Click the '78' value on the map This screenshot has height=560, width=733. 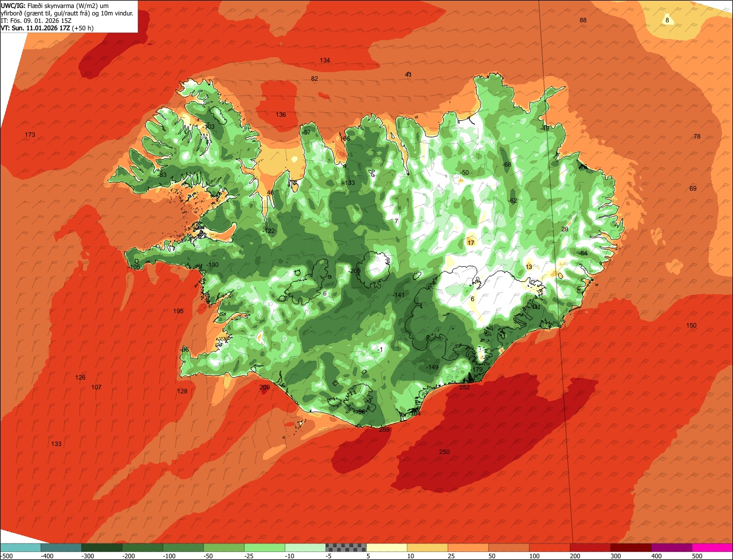(x=697, y=136)
